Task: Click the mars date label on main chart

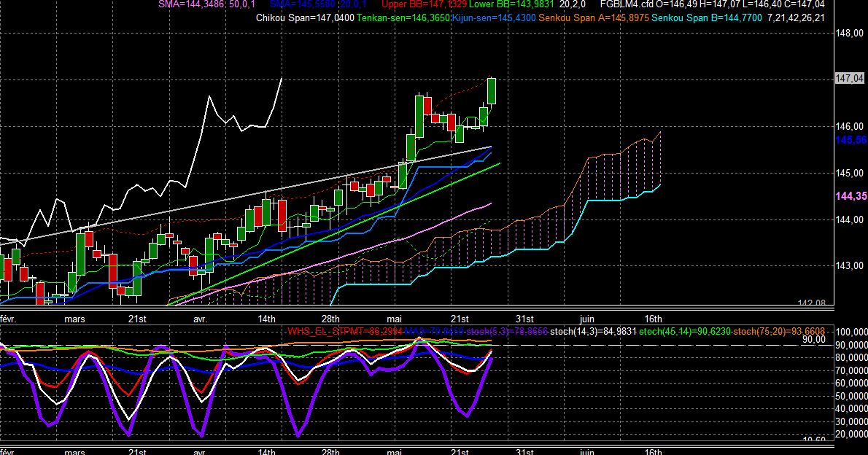Action: point(74,319)
